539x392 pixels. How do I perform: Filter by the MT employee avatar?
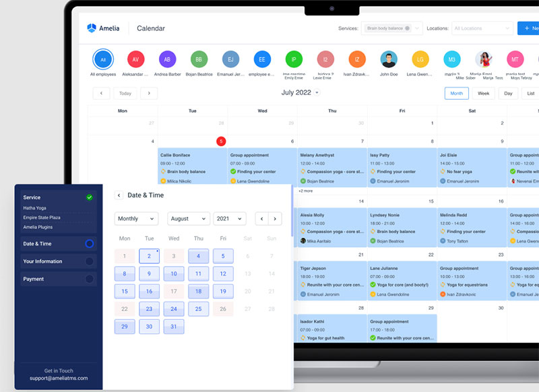[515, 59]
